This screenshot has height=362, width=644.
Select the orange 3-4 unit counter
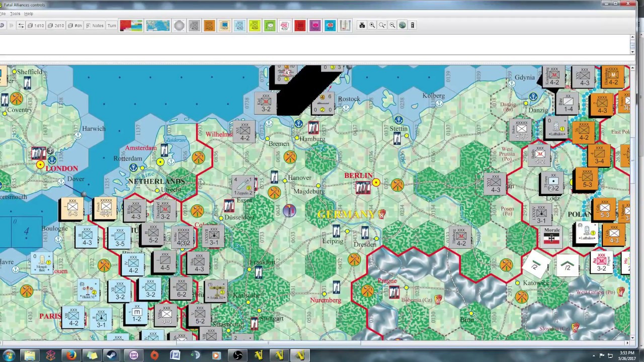599,155
